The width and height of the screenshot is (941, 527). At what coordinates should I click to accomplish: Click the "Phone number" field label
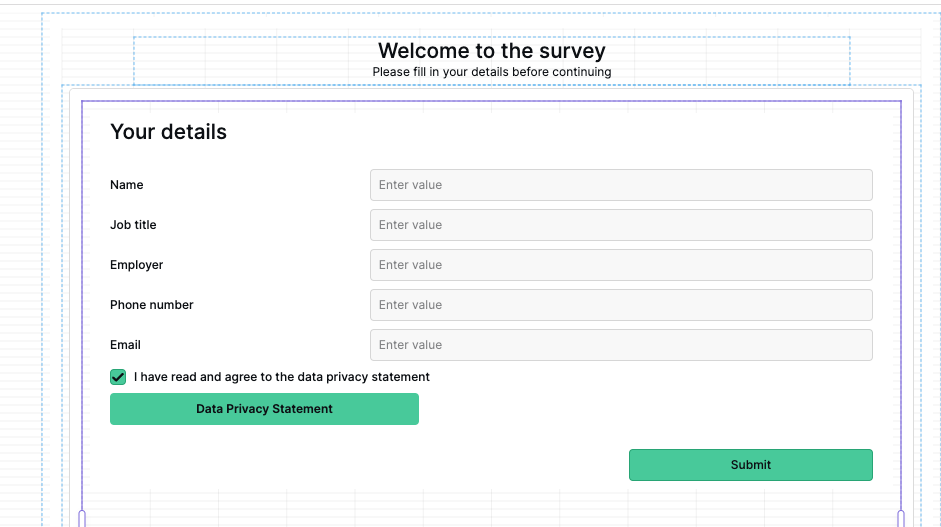(x=152, y=305)
